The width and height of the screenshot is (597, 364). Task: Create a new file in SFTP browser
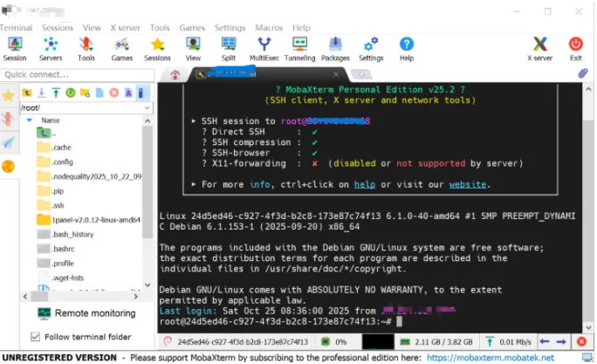tap(99, 93)
